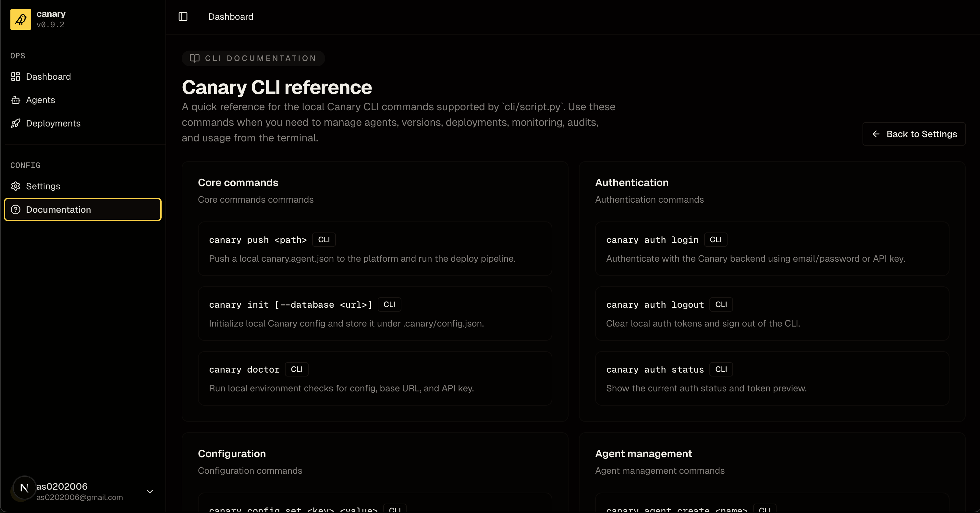Click the Deployments rocket icon
The height and width of the screenshot is (513, 980).
click(16, 123)
